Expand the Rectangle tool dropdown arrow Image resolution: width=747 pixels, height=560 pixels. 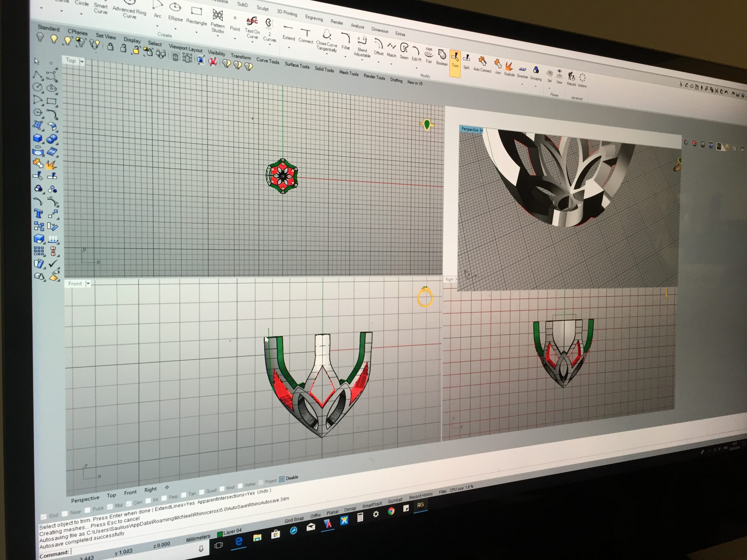click(x=197, y=32)
